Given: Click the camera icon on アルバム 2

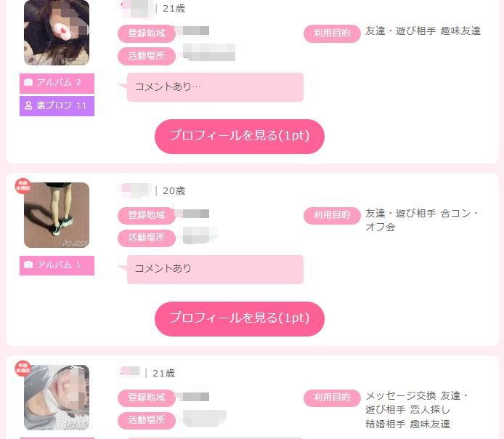Looking at the screenshot, I should coord(28,82).
